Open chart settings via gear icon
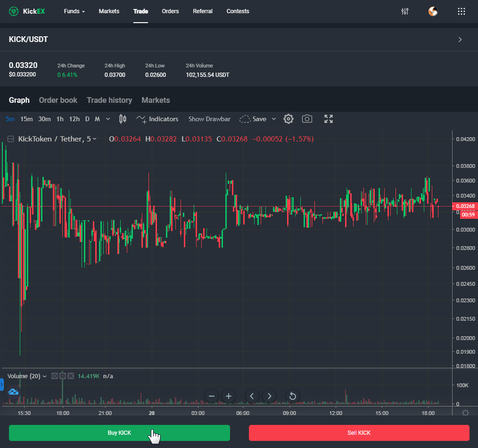 [288, 119]
